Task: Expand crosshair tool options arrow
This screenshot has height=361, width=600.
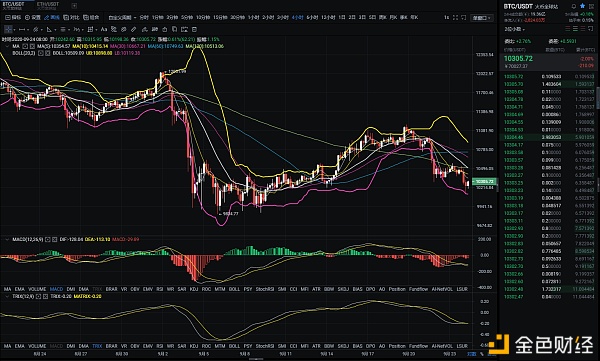Action: 15,30
